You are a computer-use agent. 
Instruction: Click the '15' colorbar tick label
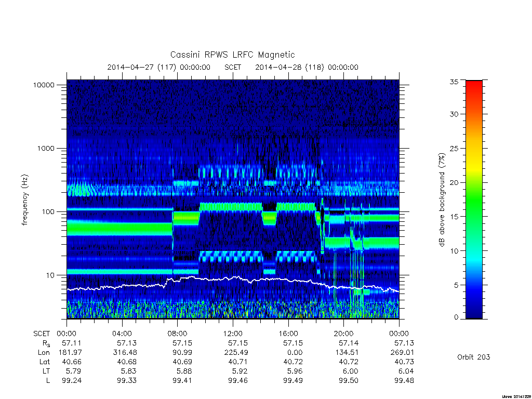point(454,217)
